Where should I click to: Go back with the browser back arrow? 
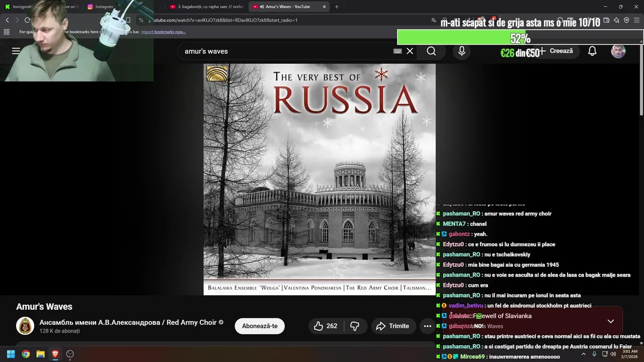pyautogui.click(x=7, y=20)
